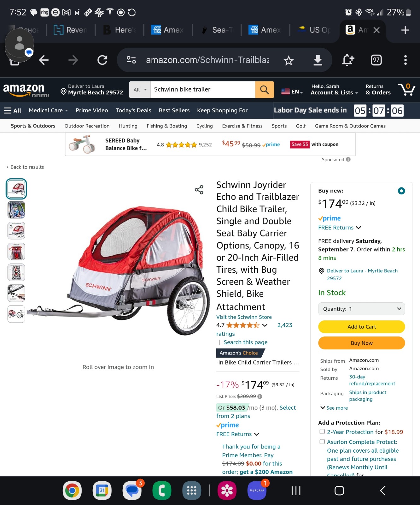Screen dimensions: 420x505
Task: Tap the product share icon
Action: click(x=199, y=190)
